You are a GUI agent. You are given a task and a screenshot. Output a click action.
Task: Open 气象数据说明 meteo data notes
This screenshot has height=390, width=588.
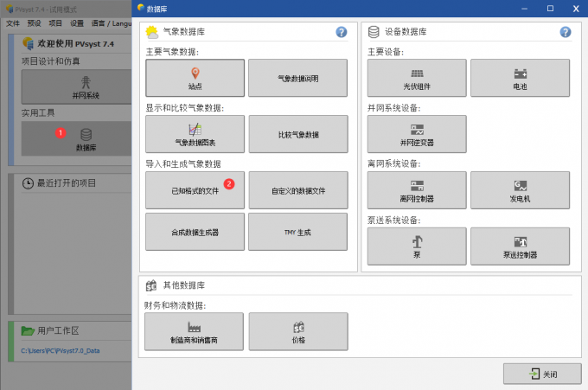[x=297, y=78]
